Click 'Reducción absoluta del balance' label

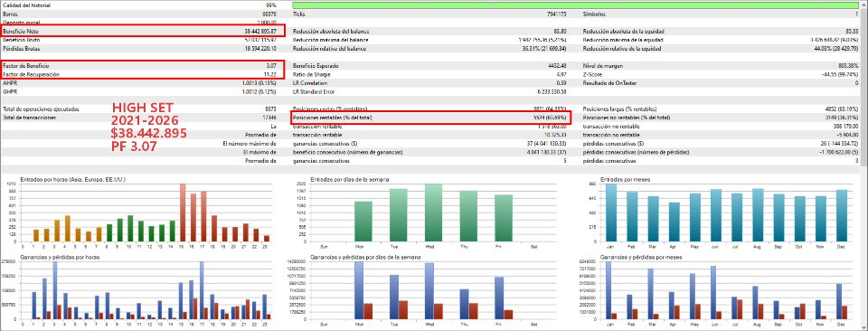(331, 32)
